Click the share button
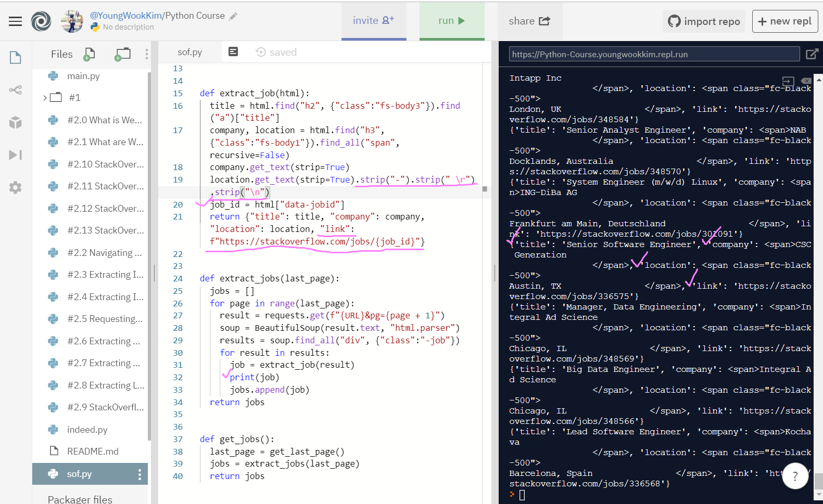Screen dimensions: 823x504 [529, 21]
